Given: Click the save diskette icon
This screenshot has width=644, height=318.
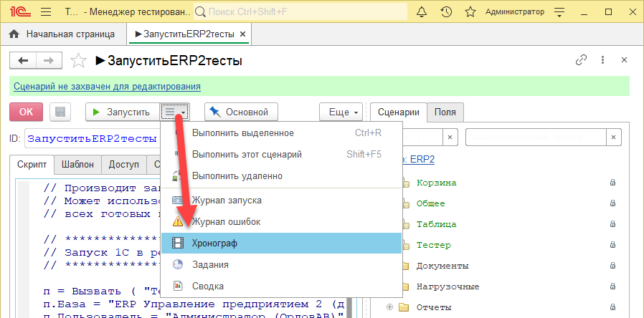Looking at the screenshot, I should (60, 112).
